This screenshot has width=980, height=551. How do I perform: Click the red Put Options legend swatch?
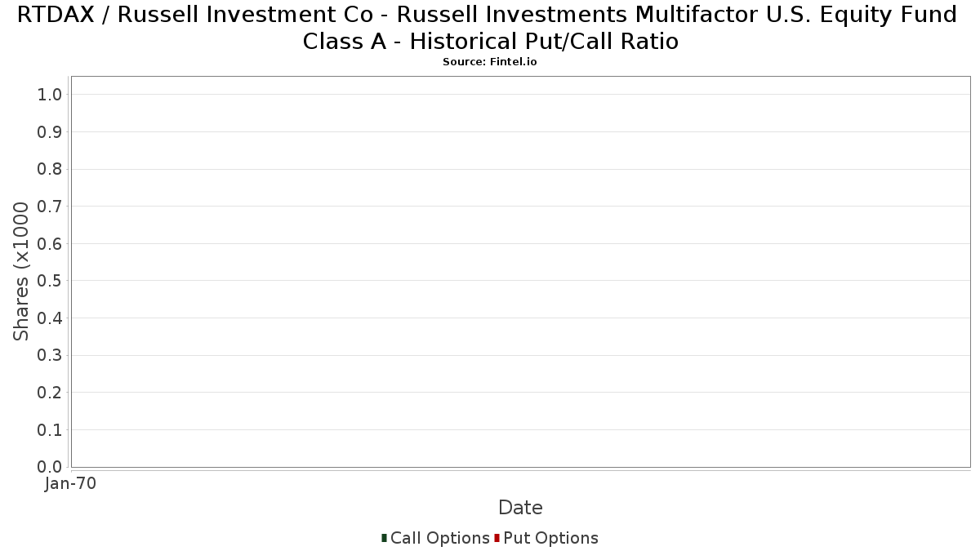497,538
